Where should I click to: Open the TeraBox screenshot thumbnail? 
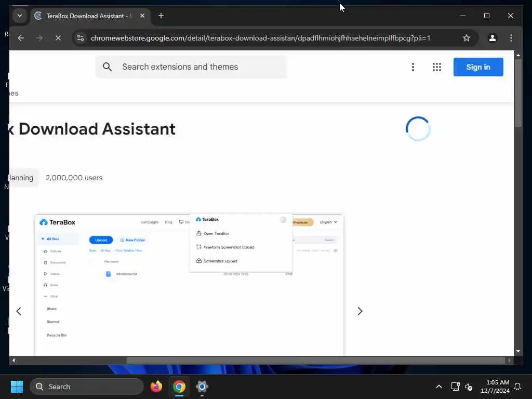tap(189, 285)
